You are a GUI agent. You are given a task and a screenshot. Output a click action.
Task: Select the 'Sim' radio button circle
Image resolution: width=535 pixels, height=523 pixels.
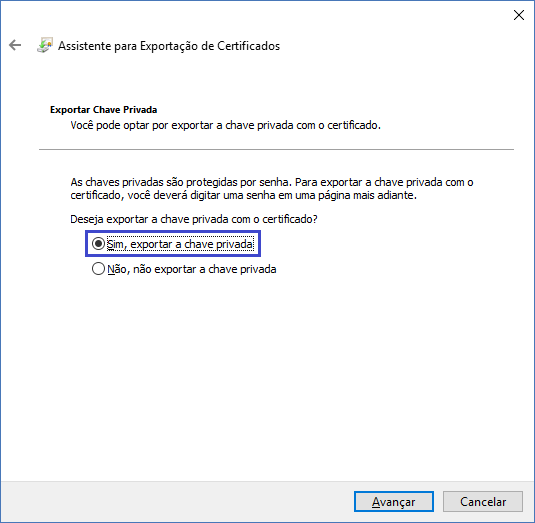(x=98, y=244)
